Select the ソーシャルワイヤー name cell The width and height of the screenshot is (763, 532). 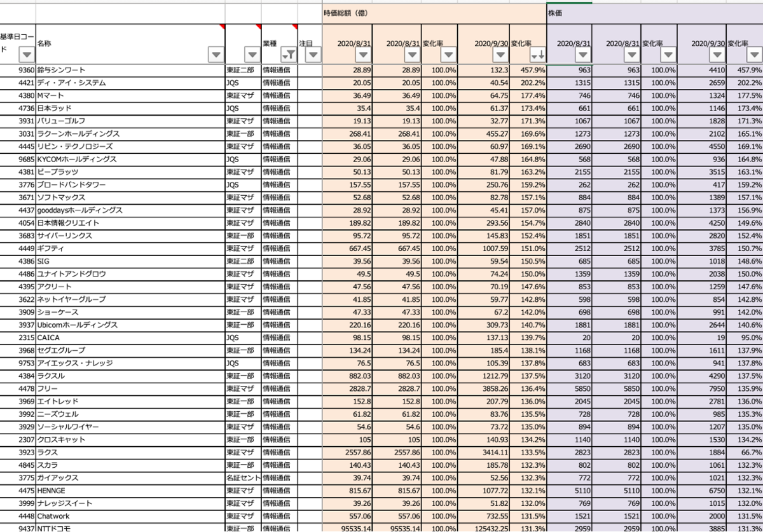pyautogui.click(x=130, y=426)
